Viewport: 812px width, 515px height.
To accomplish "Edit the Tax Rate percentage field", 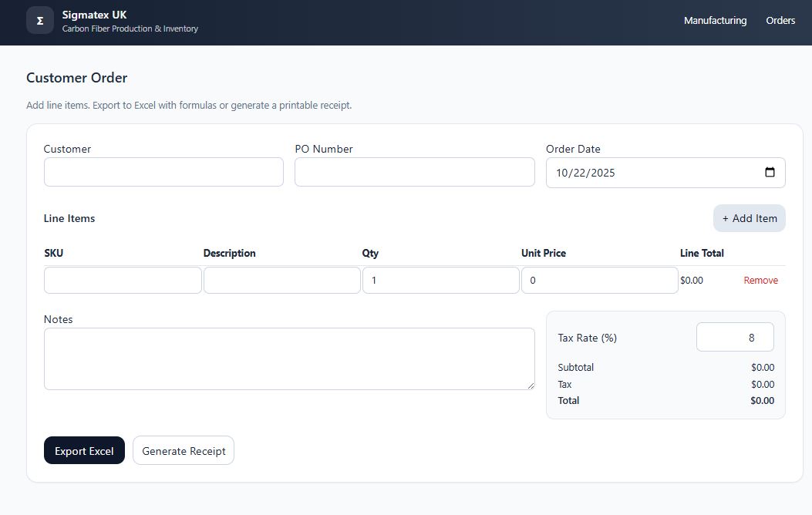I will click(x=734, y=337).
